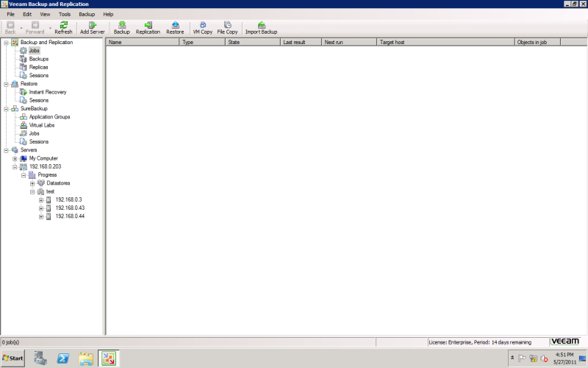Select Sessions under the Restore node

(39, 100)
